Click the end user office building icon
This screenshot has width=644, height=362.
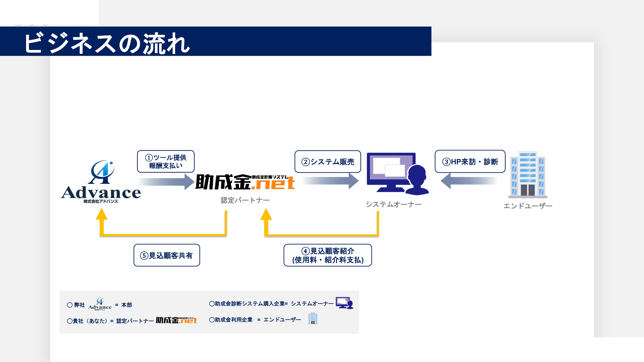pos(528,174)
